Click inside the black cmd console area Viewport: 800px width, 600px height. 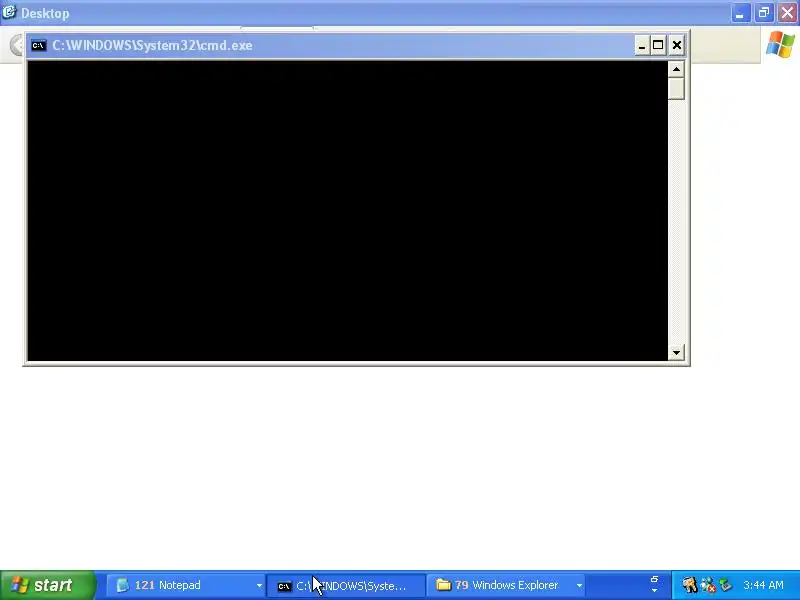347,210
